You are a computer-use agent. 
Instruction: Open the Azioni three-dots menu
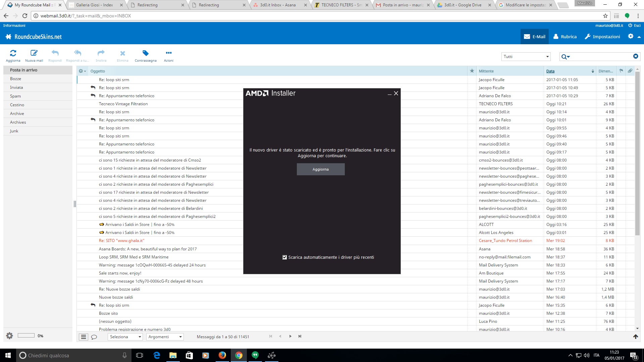click(x=168, y=53)
